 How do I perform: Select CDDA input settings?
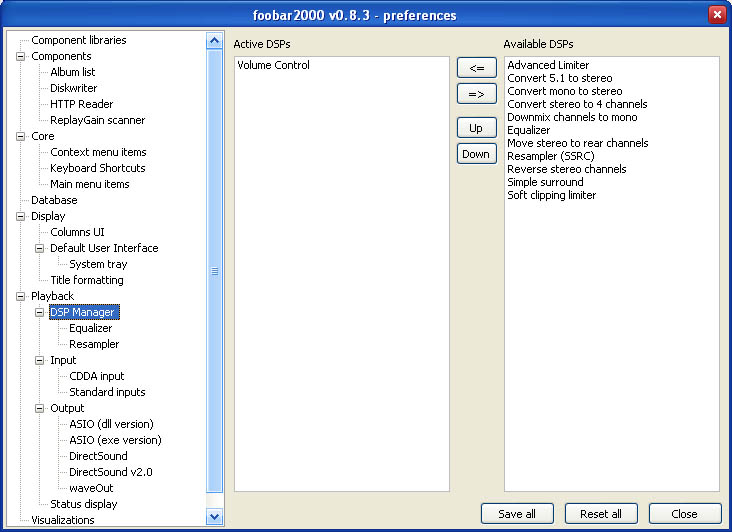click(x=97, y=376)
